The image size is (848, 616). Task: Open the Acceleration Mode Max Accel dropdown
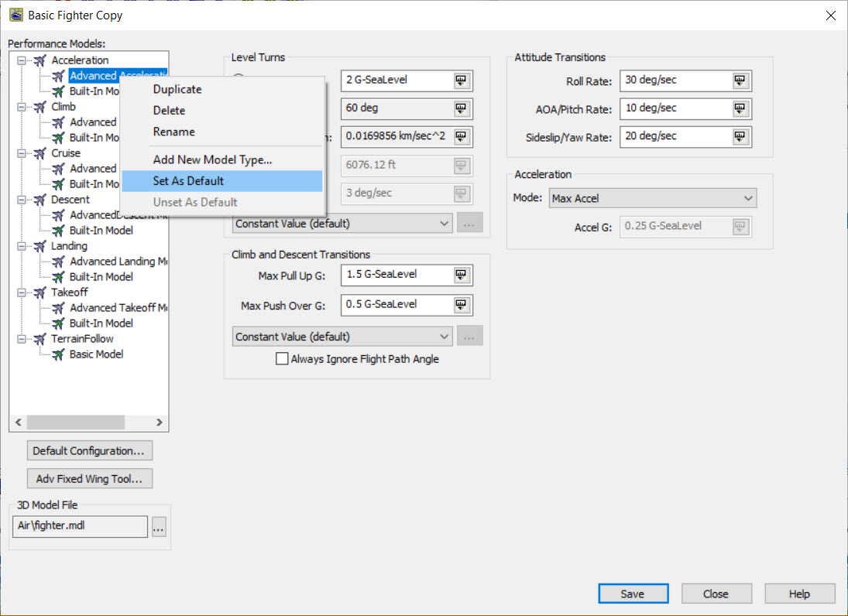click(653, 198)
